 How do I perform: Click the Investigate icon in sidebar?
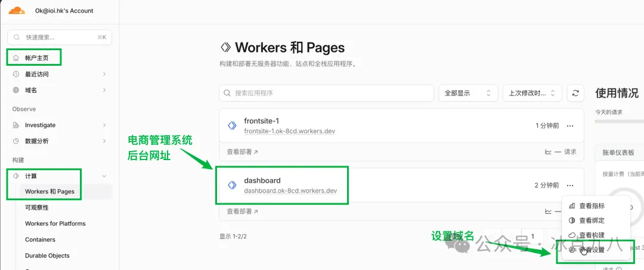[x=16, y=125]
